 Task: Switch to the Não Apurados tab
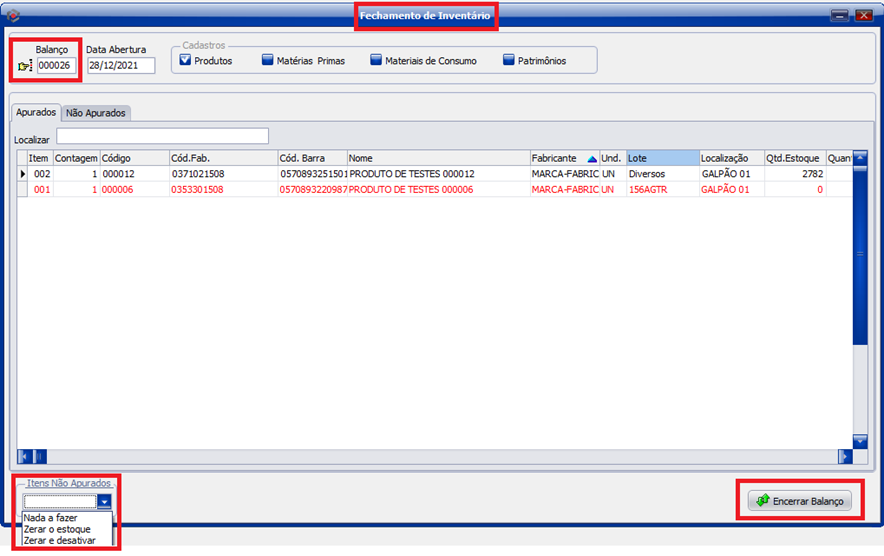(96, 113)
